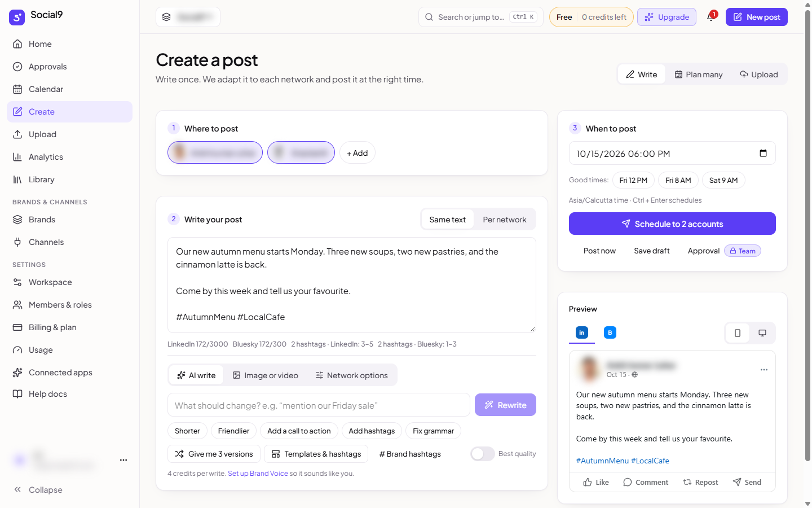Select Same text mode
Viewport: 812px width, 508px height.
pyautogui.click(x=448, y=220)
